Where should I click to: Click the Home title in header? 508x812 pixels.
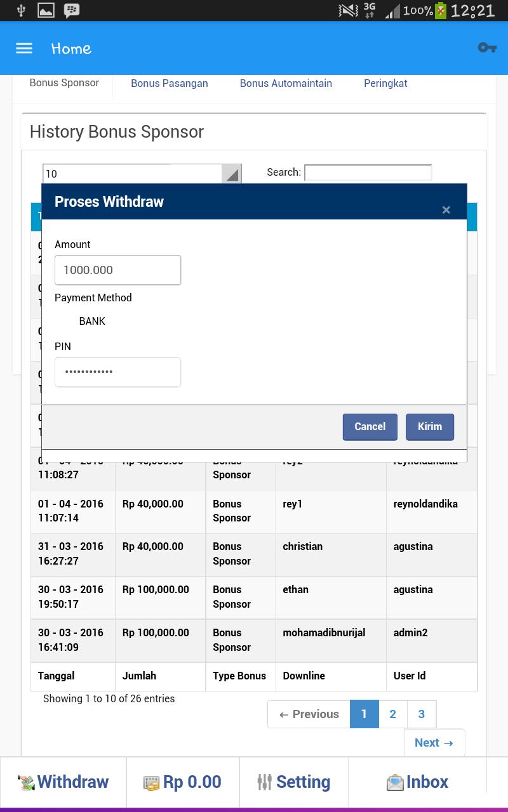click(71, 48)
